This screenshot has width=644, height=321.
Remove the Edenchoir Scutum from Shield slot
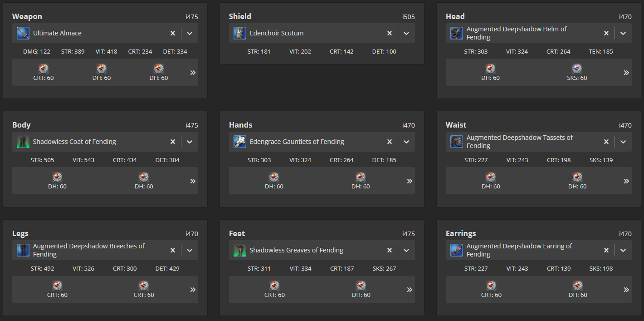point(390,33)
